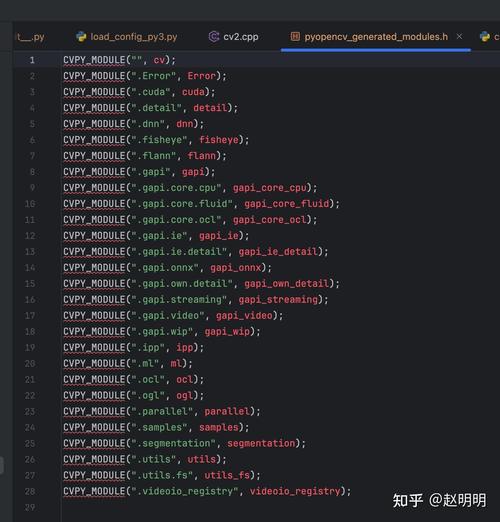The width and height of the screenshot is (500, 522).
Task: Click the ".Error" string on line 2
Action: point(154,76)
